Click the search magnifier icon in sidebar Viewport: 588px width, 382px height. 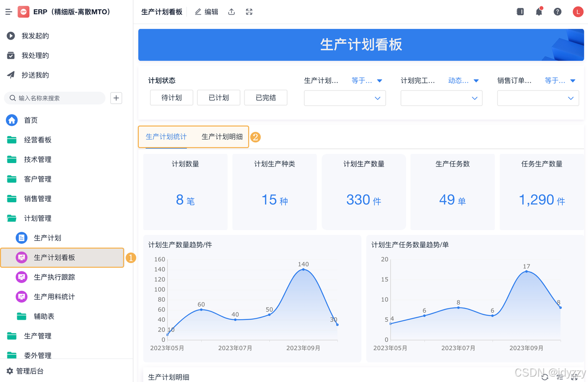click(x=12, y=98)
